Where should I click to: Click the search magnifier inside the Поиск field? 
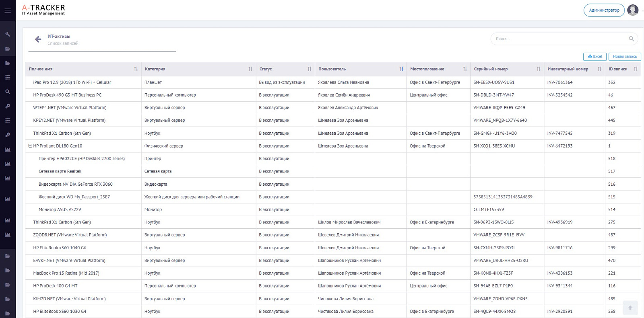[631, 39]
